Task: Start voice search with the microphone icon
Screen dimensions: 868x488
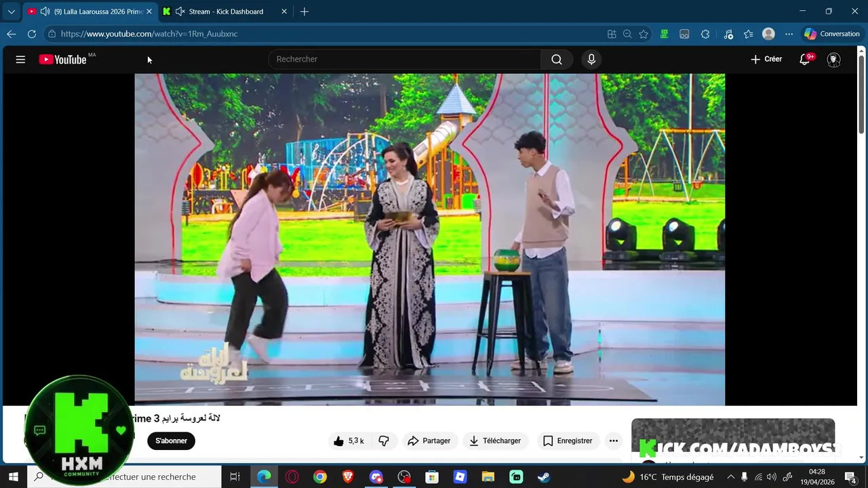Action: [x=591, y=59]
